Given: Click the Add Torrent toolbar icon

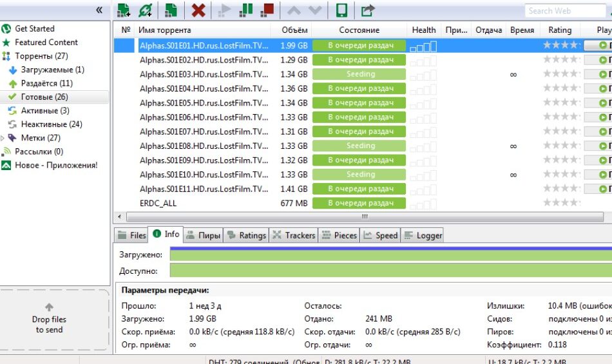Looking at the screenshot, I should 123,10.
